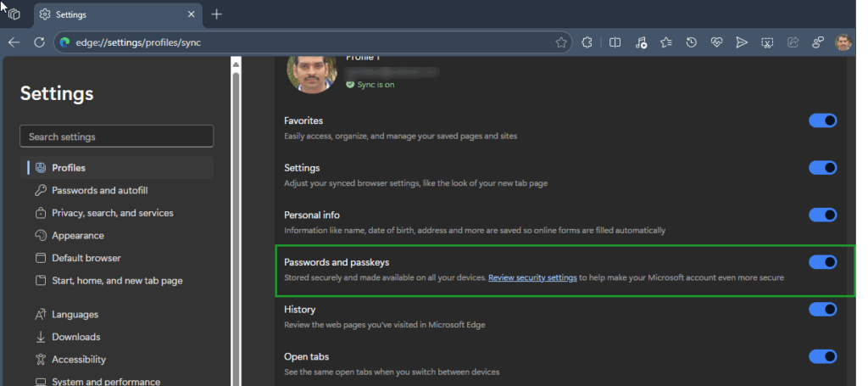Click 'See the same open tabs' description
868x386 pixels.
click(392, 372)
